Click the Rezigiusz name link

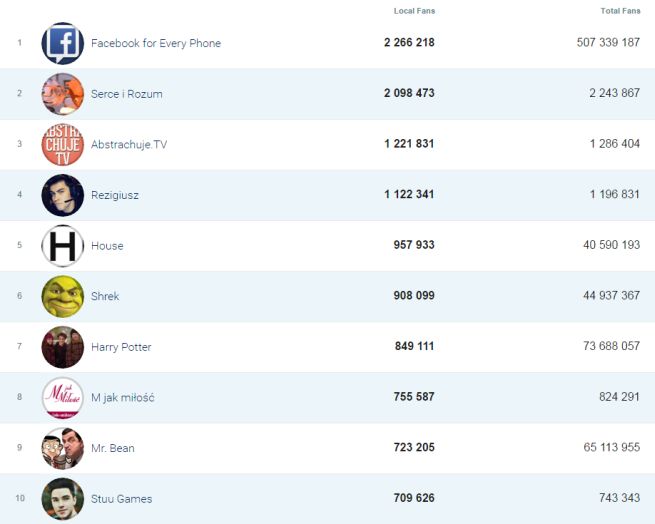[x=114, y=195]
